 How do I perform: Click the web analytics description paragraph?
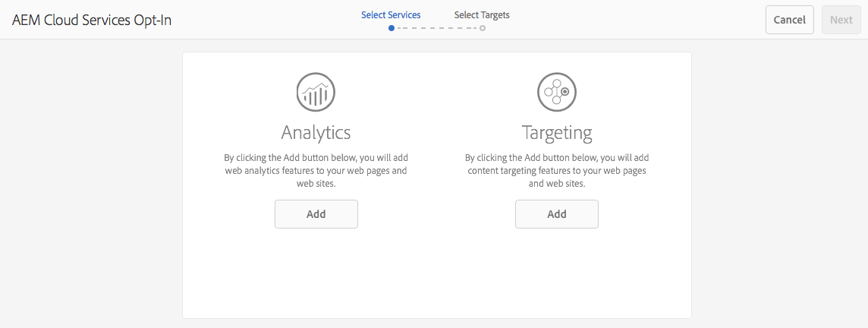point(316,171)
